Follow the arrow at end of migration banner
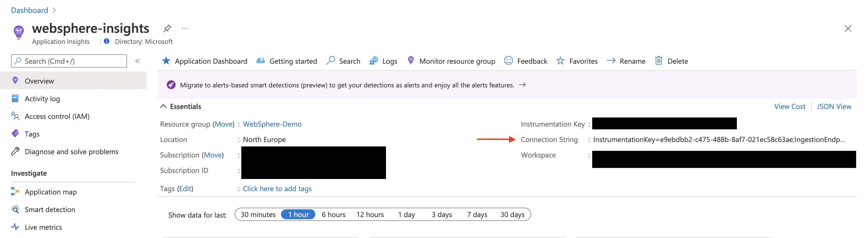The height and width of the screenshot is (238, 868). [x=522, y=85]
